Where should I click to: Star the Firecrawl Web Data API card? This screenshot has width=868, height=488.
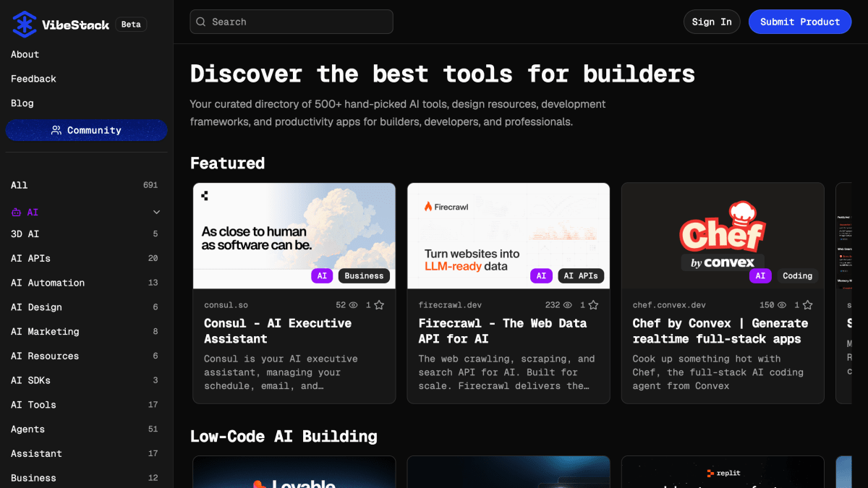[592, 305]
